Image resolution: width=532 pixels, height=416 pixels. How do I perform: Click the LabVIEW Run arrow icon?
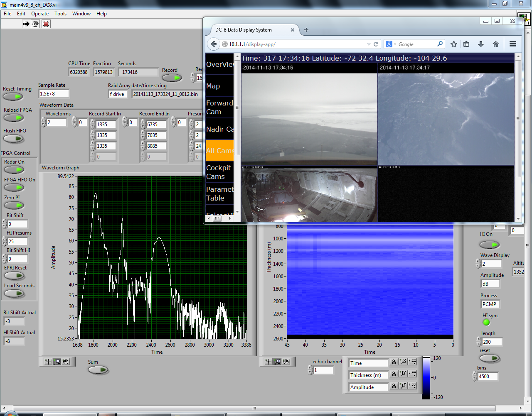[26, 24]
